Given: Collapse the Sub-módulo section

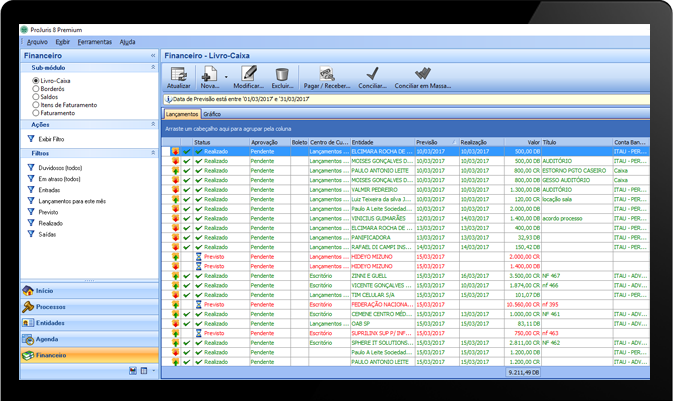Looking at the screenshot, I should (x=153, y=67).
